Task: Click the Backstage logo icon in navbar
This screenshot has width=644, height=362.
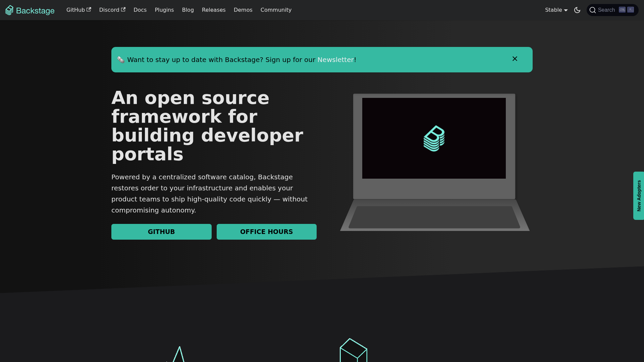Action: tap(9, 10)
